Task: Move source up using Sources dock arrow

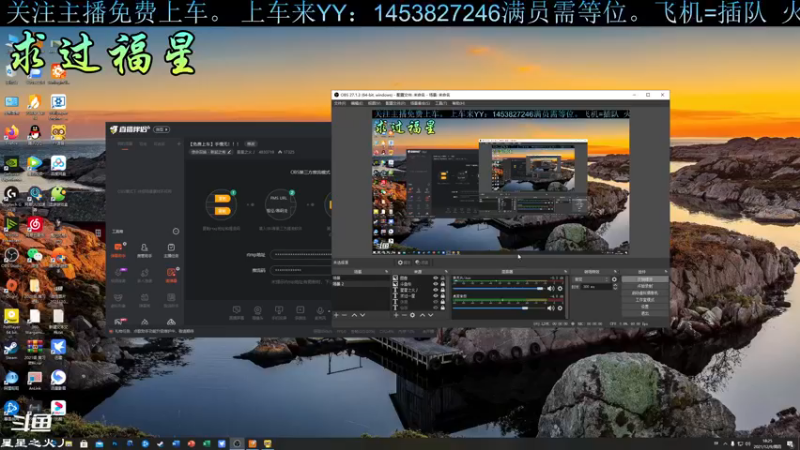Action: pyautogui.click(x=422, y=315)
